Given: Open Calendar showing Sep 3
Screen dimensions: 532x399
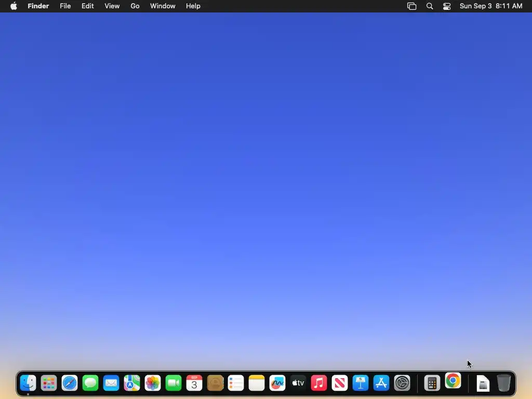Looking at the screenshot, I should [194, 383].
